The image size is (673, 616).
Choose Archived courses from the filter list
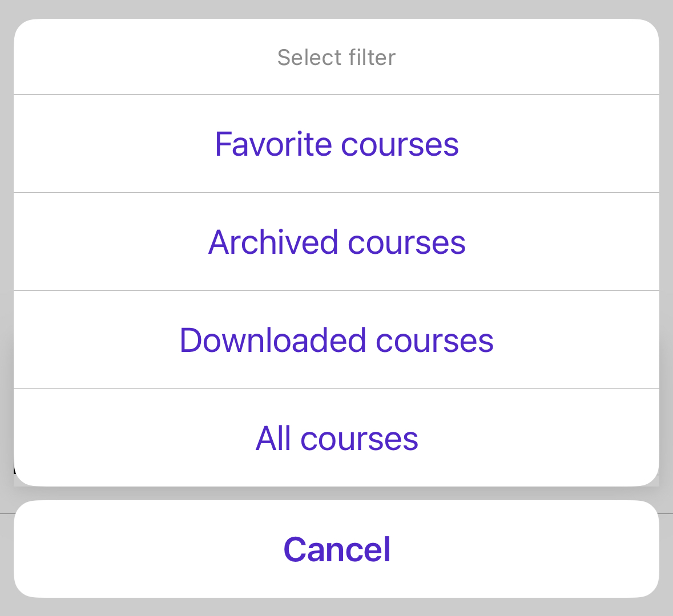[336, 242]
